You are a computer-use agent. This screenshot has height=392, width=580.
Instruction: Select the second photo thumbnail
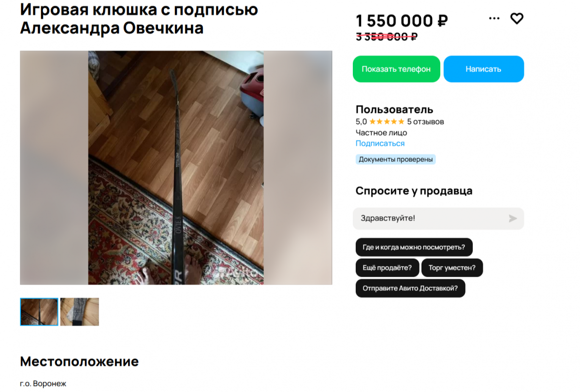point(80,312)
